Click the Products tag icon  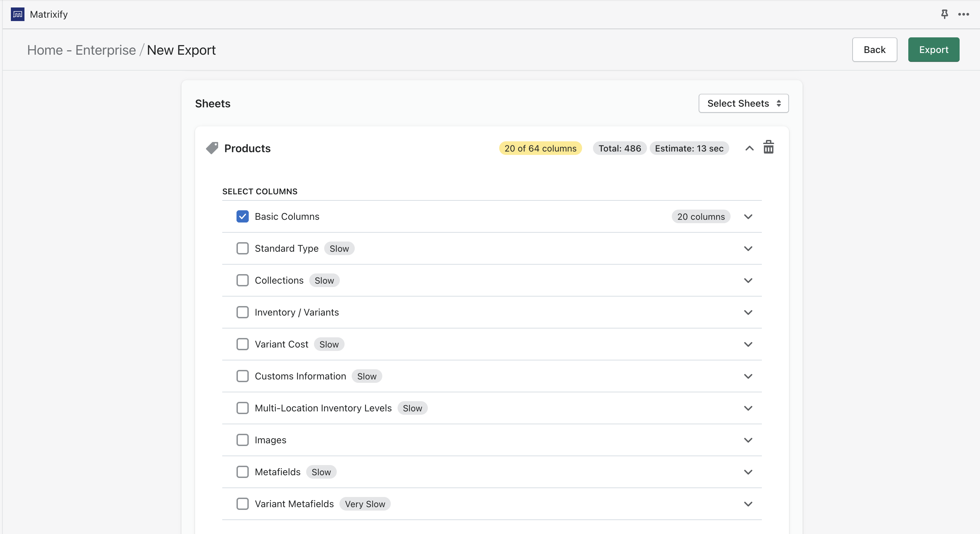(x=212, y=148)
